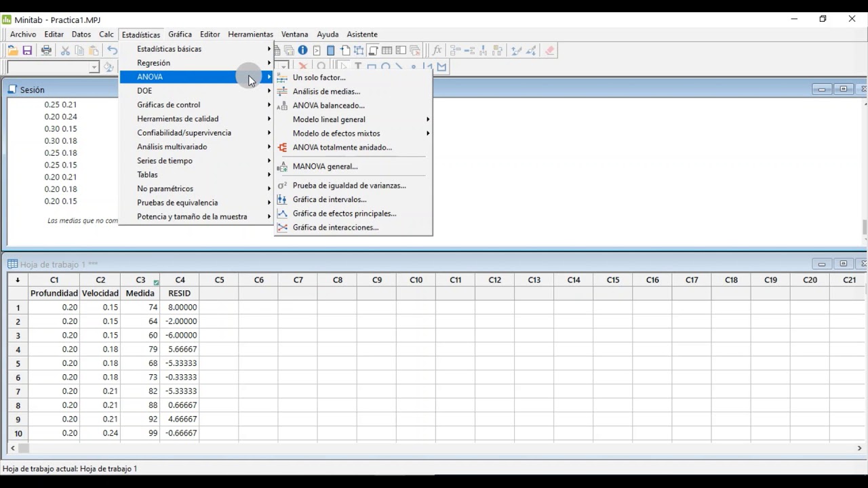Select column header C1

[54, 280]
